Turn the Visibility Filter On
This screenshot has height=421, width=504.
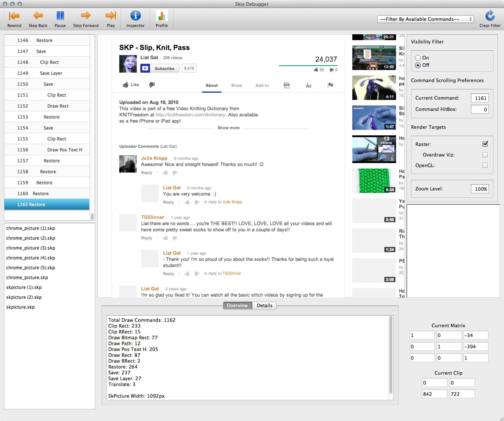(418, 58)
